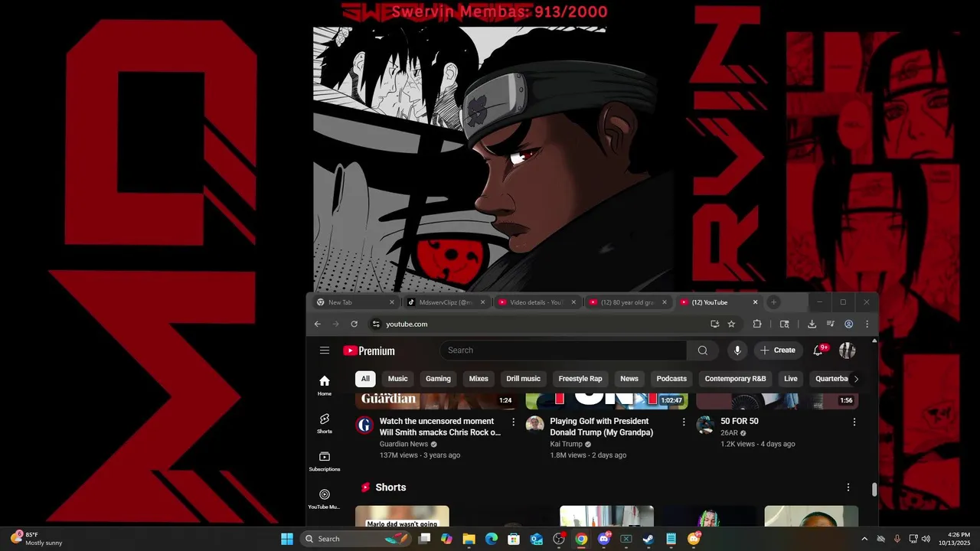The image size is (980, 551).
Task: Show more category chips with the right arrow
Action: point(856,379)
